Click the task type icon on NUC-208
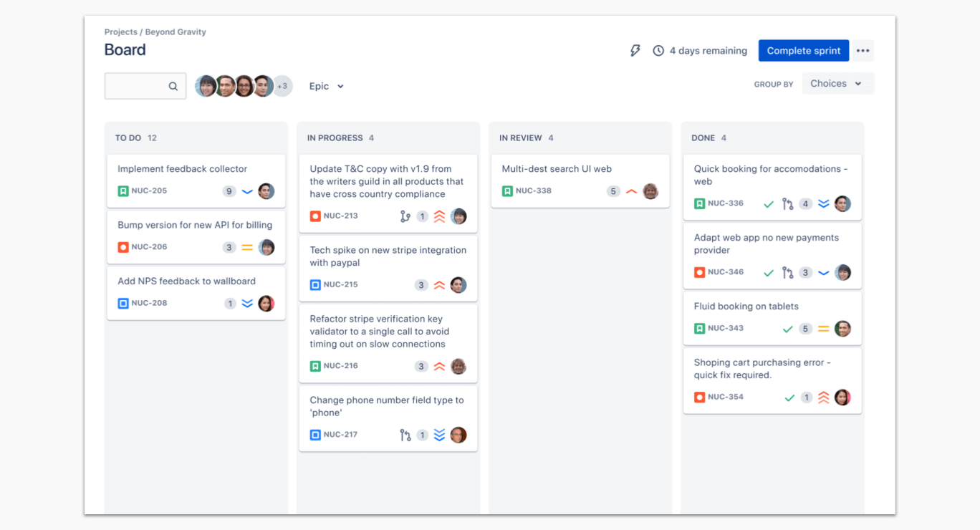 pos(123,303)
